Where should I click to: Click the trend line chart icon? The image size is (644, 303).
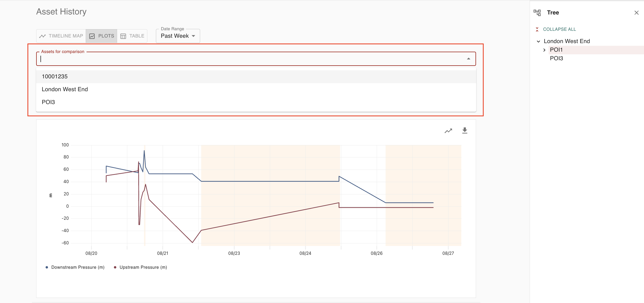click(x=448, y=131)
